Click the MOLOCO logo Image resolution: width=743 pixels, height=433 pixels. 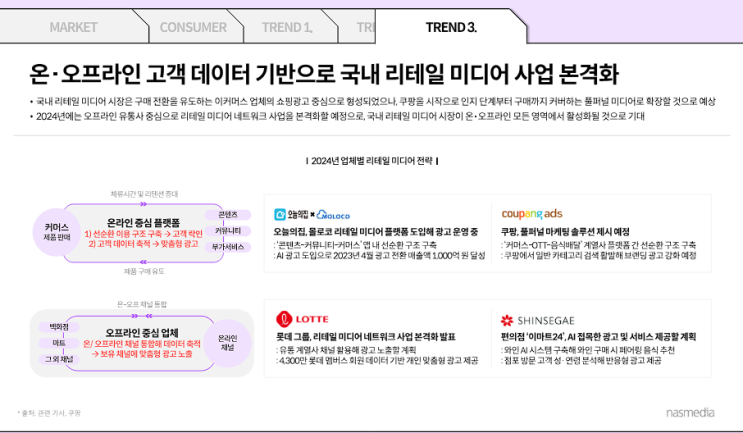point(333,215)
